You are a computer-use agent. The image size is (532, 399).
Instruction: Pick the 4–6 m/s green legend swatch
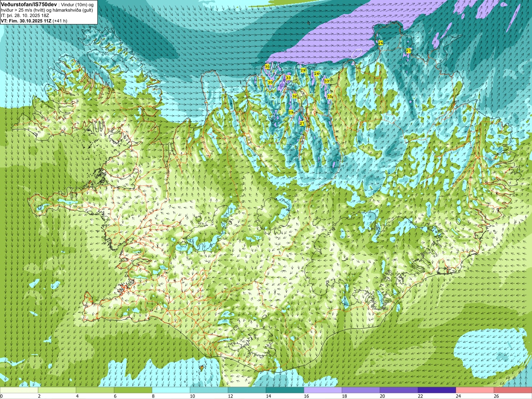coord(95,390)
